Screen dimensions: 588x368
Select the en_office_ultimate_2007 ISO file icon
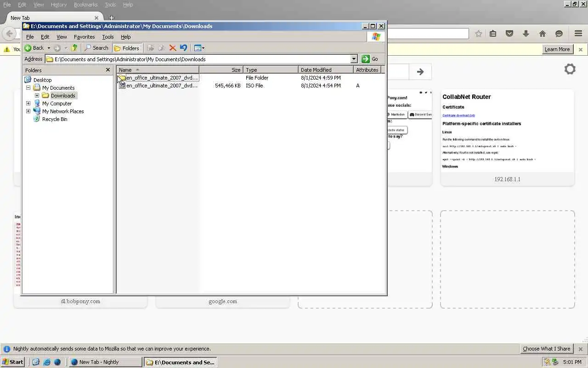tap(122, 86)
